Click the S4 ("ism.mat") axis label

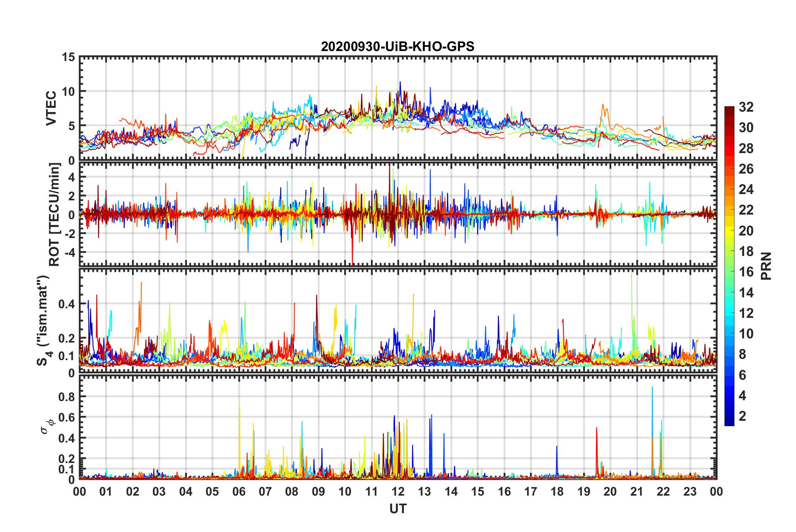[44, 320]
